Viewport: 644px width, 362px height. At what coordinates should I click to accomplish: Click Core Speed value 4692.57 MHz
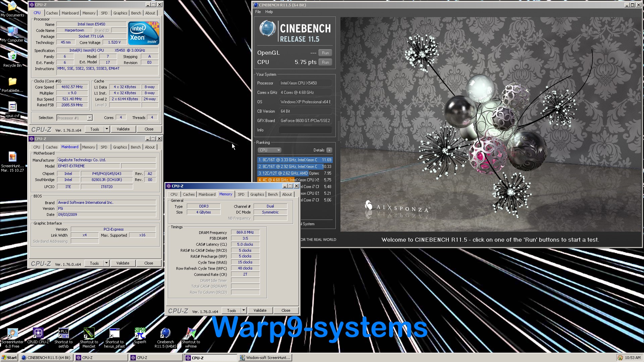click(x=72, y=87)
